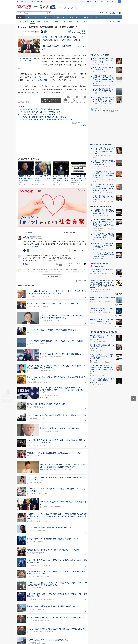The width and height of the screenshot is (138, 644).
Task: Share 前嶋和弘's comment on Facebook
Action: click(x=28, y=250)
